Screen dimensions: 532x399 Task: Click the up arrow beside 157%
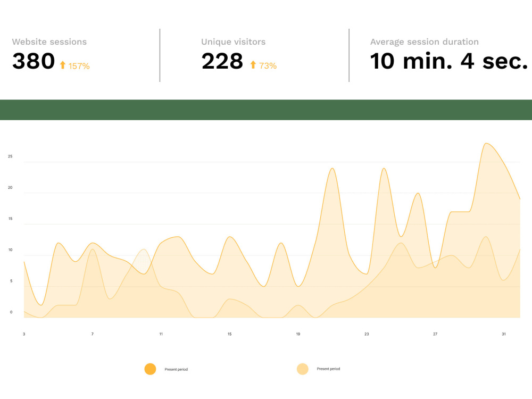[62, 65]
